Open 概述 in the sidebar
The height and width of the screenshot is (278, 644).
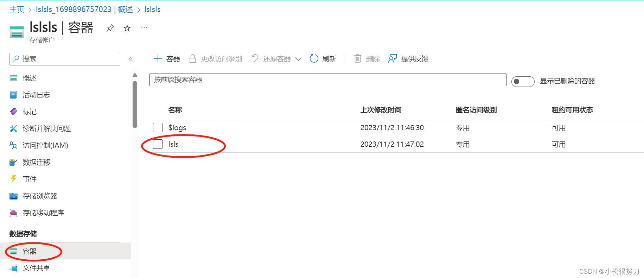click(30, 78)
